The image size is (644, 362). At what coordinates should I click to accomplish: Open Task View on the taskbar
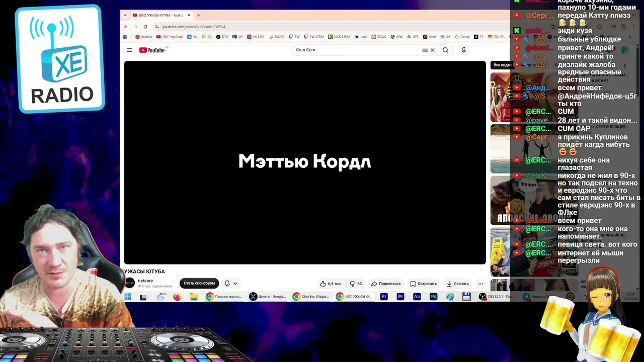tap(143, 297)
